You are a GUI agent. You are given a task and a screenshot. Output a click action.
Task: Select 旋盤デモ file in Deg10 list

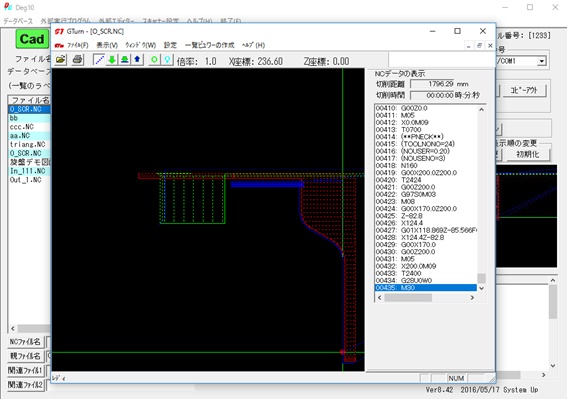29,162
